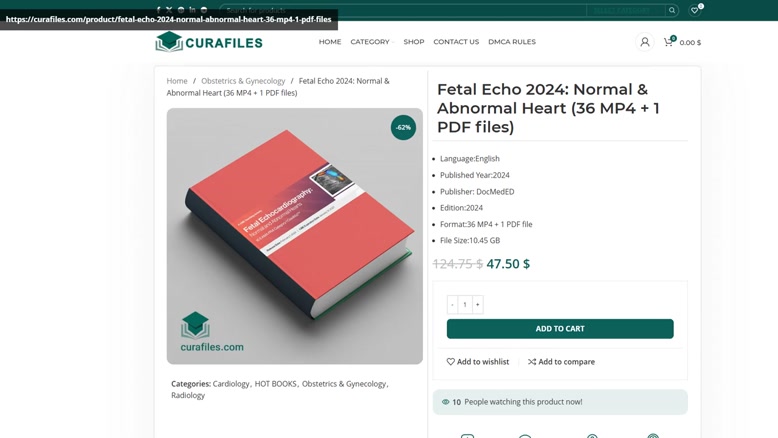Open the LinkedIn social icon

[192, 9]
